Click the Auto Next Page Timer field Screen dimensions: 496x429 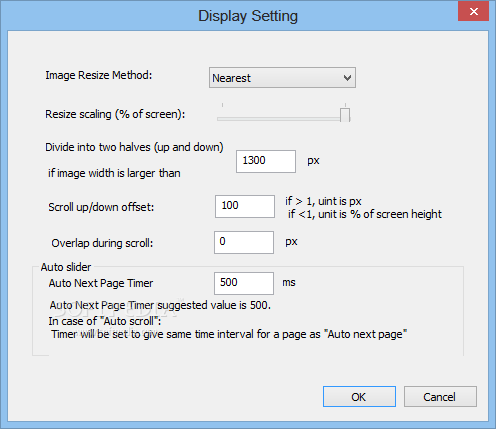[244, 283]
